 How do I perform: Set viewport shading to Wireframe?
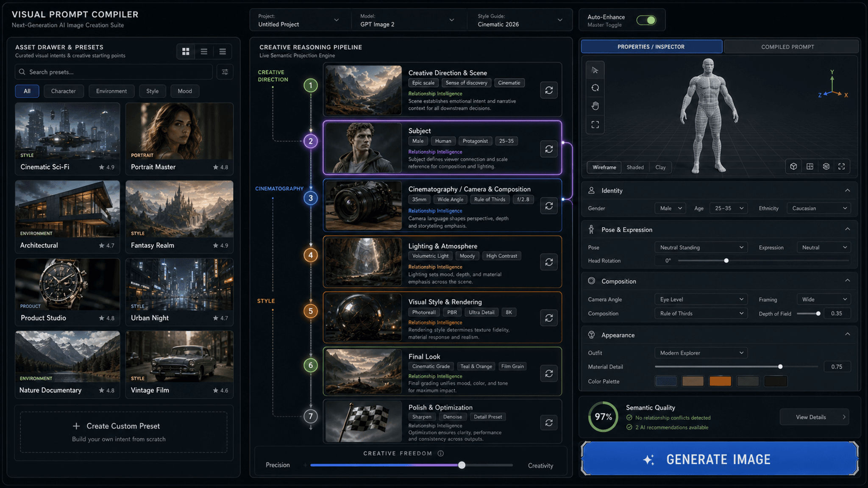pos(604,167)
